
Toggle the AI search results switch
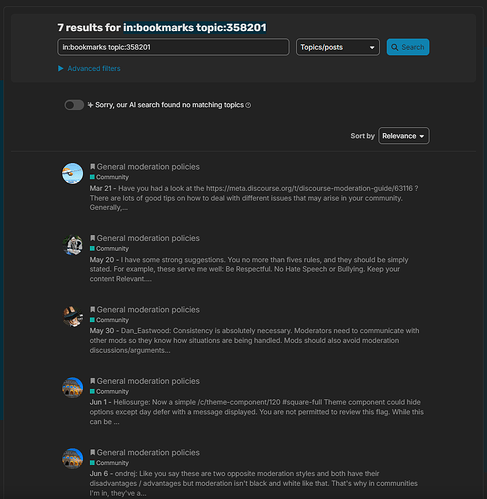[74, 105]
